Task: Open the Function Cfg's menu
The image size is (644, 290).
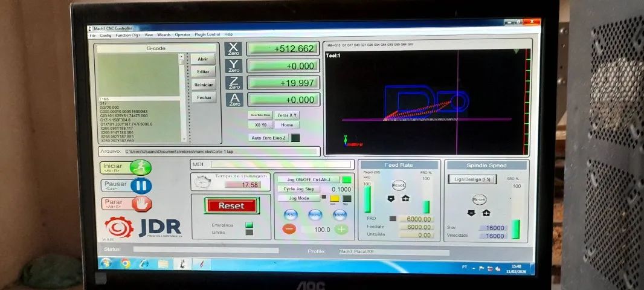Action: tap(127, 35)
